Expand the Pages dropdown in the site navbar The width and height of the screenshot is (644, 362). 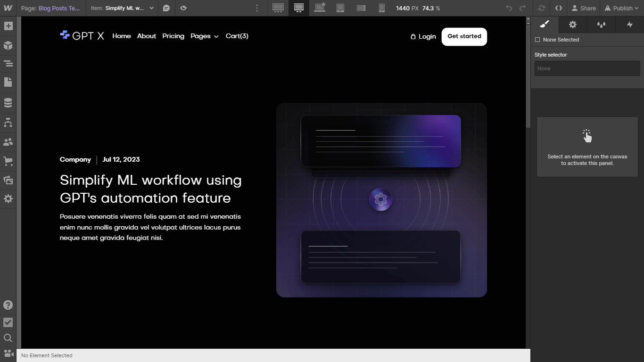[204, 36]
